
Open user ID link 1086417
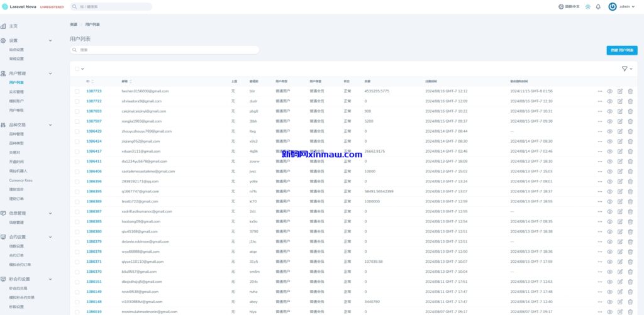pos(94,152)
